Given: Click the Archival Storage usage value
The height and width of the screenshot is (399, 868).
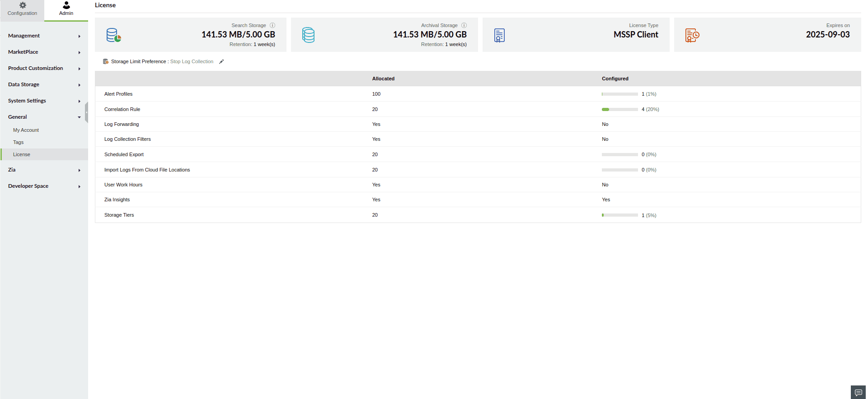Looking at the screenshot, I should [430, 34].
